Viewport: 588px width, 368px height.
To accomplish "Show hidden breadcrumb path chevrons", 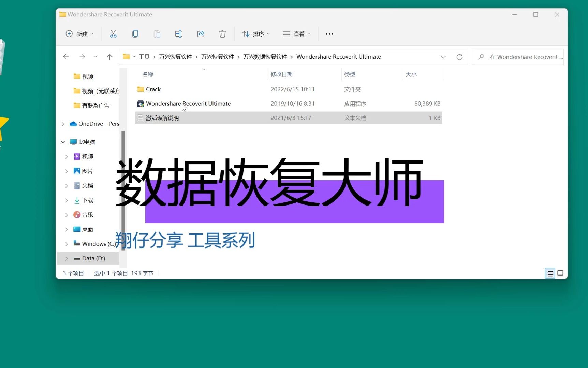I will (134, 57).
